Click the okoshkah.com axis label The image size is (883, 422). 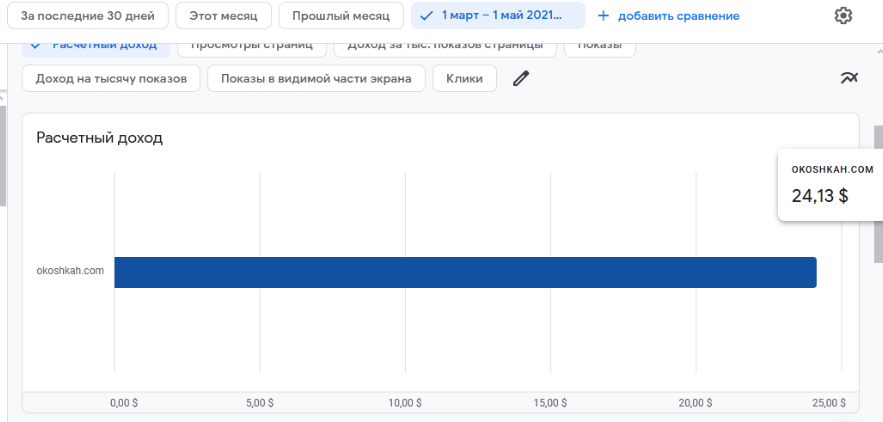click(x=70, y=270)
